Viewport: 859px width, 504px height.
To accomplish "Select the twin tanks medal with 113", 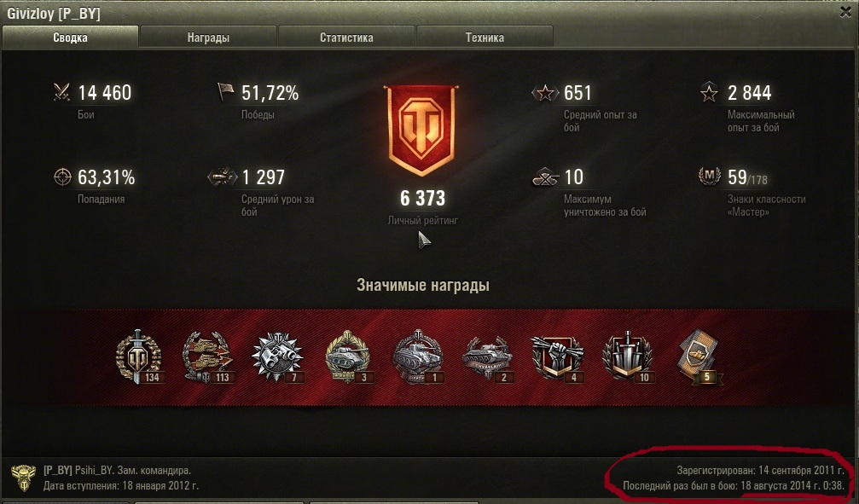I will pyautogui.click(x=207, y=356).
